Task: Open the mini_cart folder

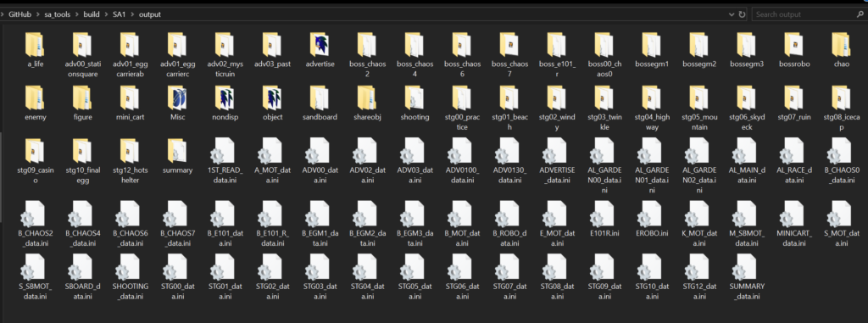Action: [129, 103]
